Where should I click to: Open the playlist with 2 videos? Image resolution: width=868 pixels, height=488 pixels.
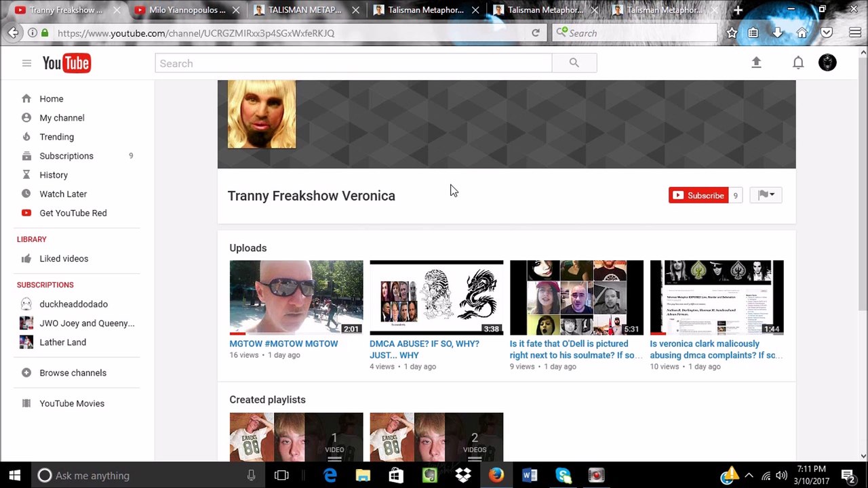436,437
